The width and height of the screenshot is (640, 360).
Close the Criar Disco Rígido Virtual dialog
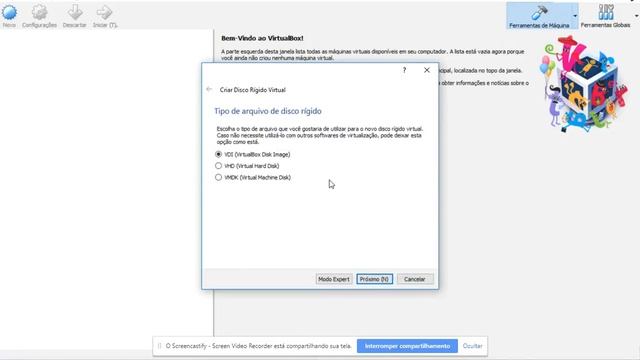click(x=427, y=70)
